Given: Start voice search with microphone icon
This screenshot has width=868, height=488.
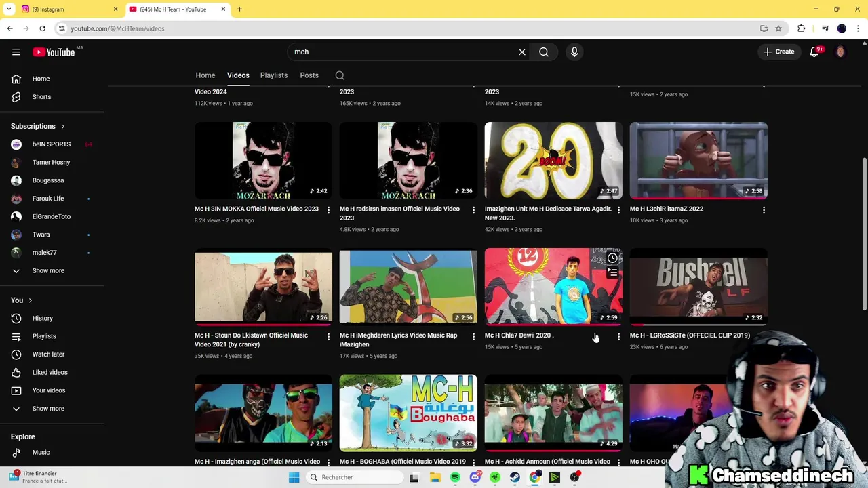Looking at the screenshot, I should (574, 52).
